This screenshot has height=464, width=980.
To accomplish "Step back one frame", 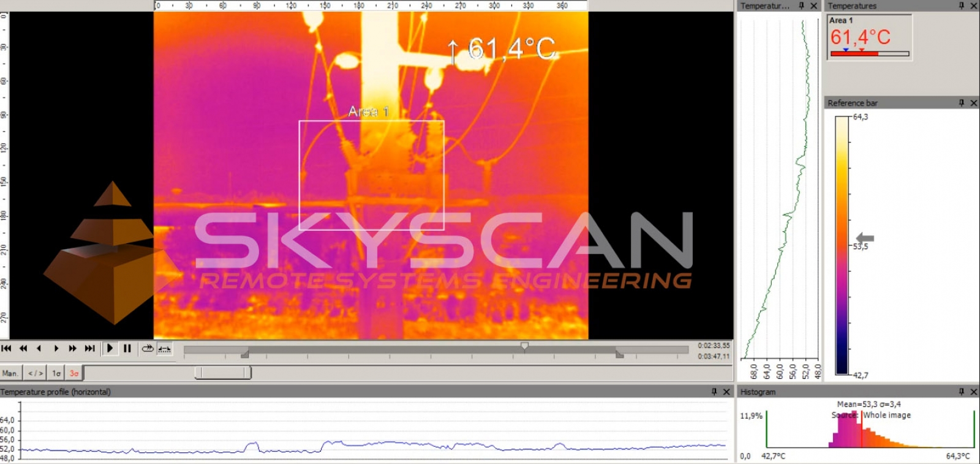I will (x=39, y=348).
